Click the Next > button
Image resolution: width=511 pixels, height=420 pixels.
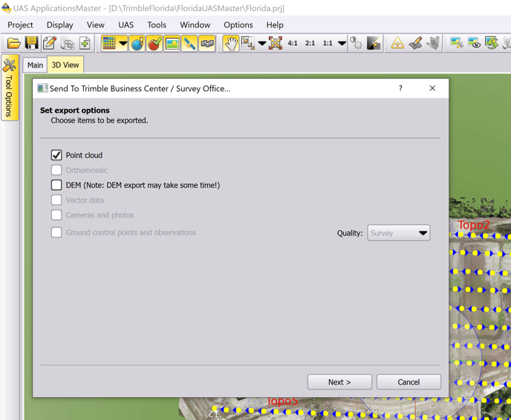tap(339, 382)
